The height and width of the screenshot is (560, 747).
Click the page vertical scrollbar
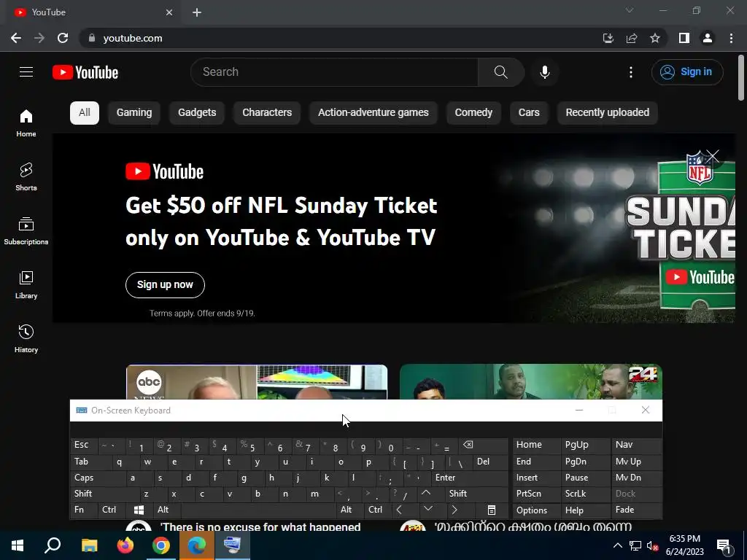[741, 79]
